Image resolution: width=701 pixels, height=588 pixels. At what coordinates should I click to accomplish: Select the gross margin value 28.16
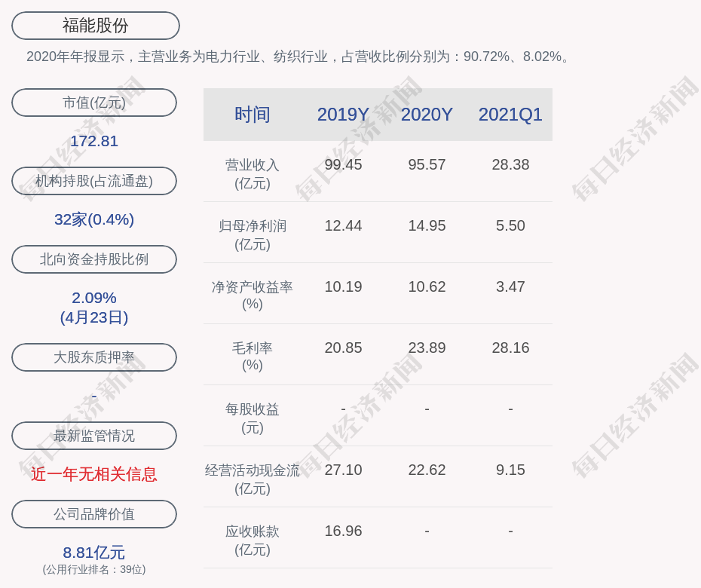tap(510, 348)
